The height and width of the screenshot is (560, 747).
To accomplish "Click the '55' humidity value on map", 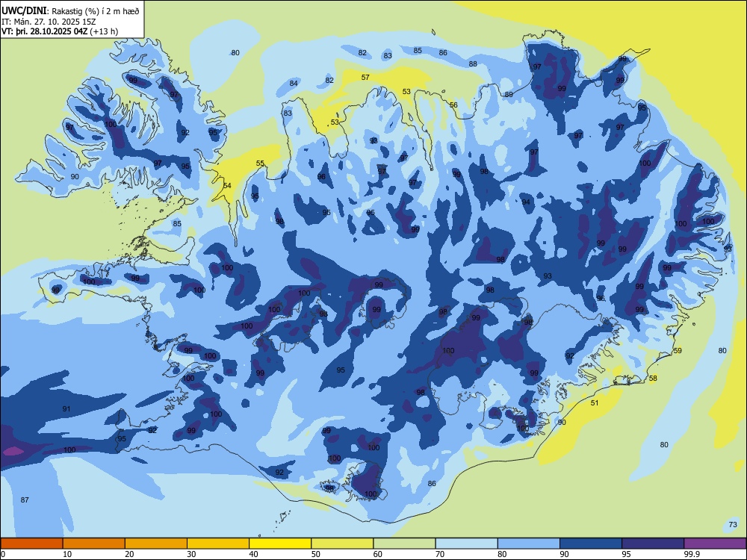I will [x=260, y=164].
